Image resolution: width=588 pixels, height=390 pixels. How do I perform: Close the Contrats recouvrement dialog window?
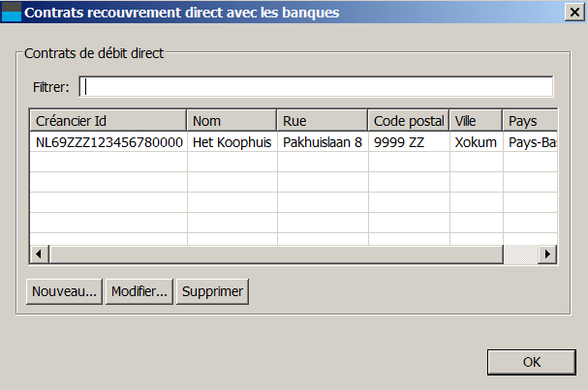click(574, 13)
